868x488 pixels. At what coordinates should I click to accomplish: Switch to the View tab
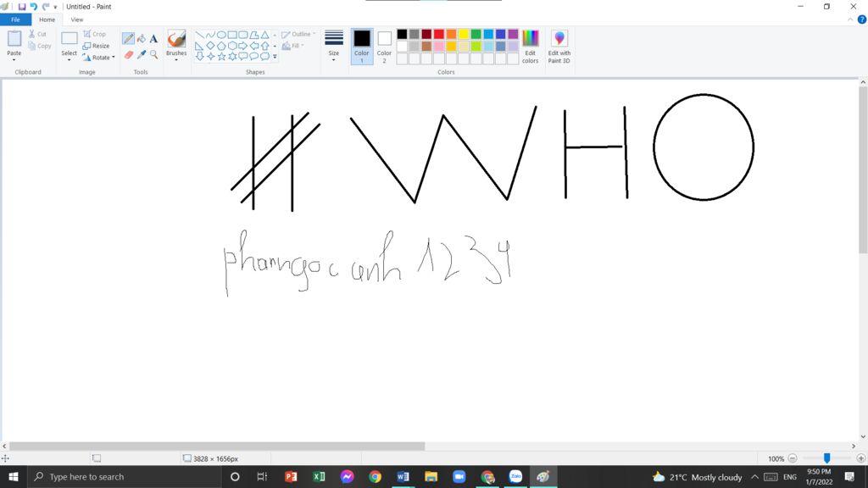click(x=77, y=20)
